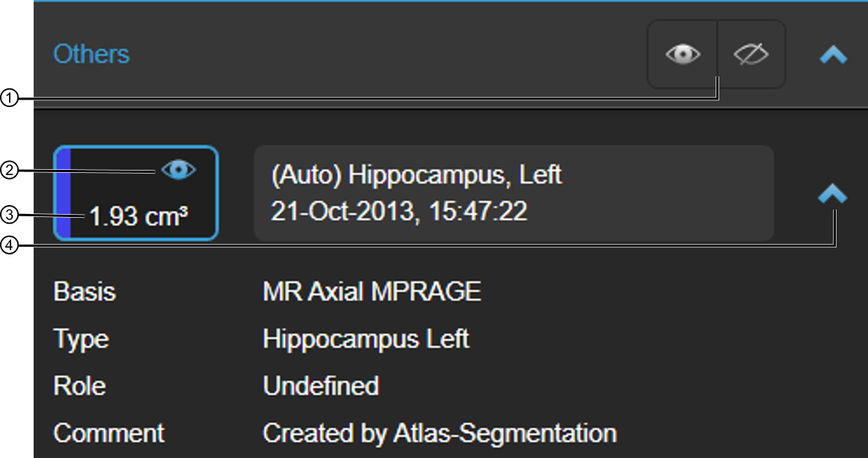Viewport: 868px width, 458px height.
Task: Toggle Hippocampus Left visibility eye icon
Action: pyautogui.click(x=178, y=169)
